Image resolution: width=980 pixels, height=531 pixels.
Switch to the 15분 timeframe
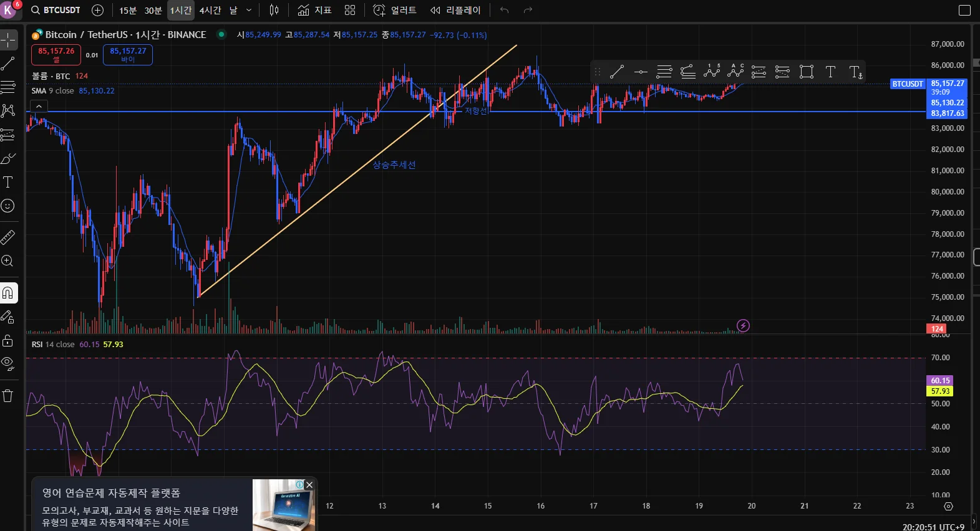click(x=128, y=10)
